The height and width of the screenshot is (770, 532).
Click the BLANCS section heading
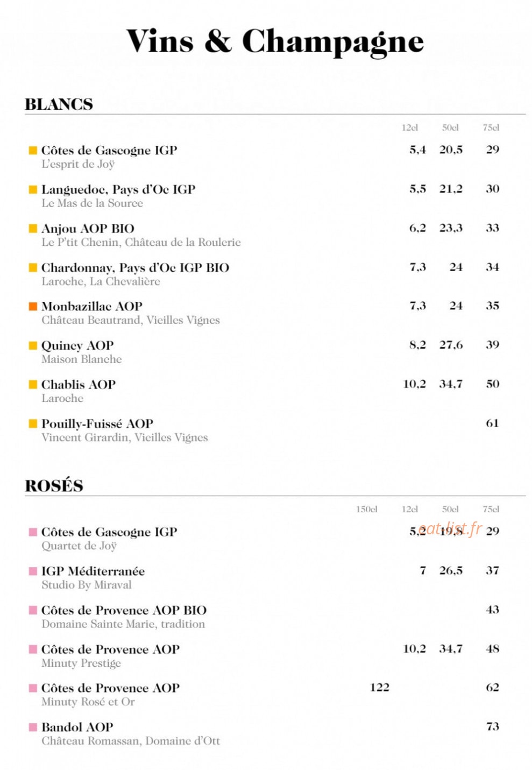click(x=59, y=104)
